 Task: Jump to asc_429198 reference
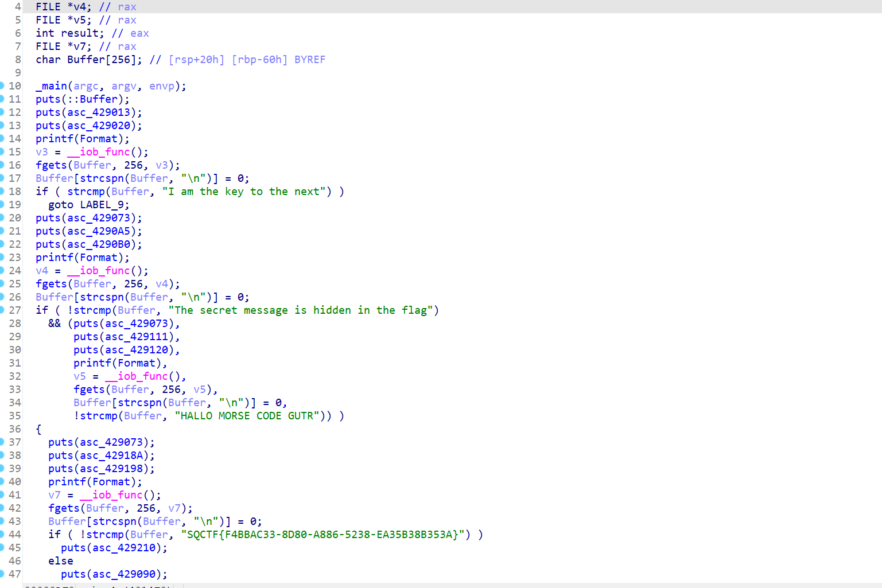[x=111, y=469]
